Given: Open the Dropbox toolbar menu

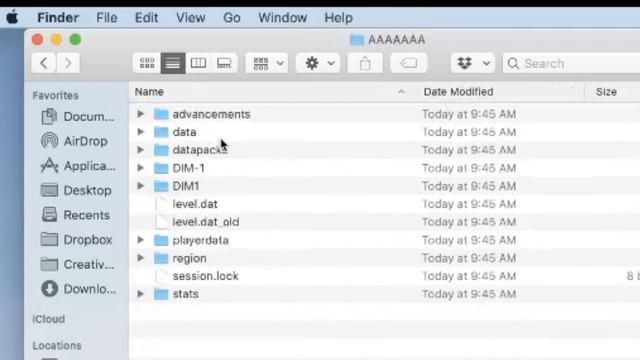Looking at the screenshot, I should (x=473, y=63).
